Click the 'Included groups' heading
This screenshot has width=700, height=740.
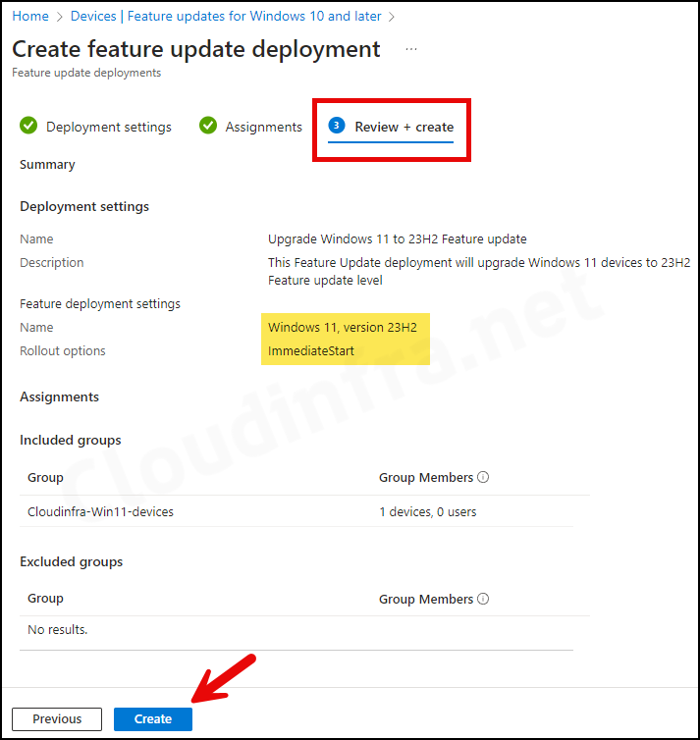pos(71,440)
